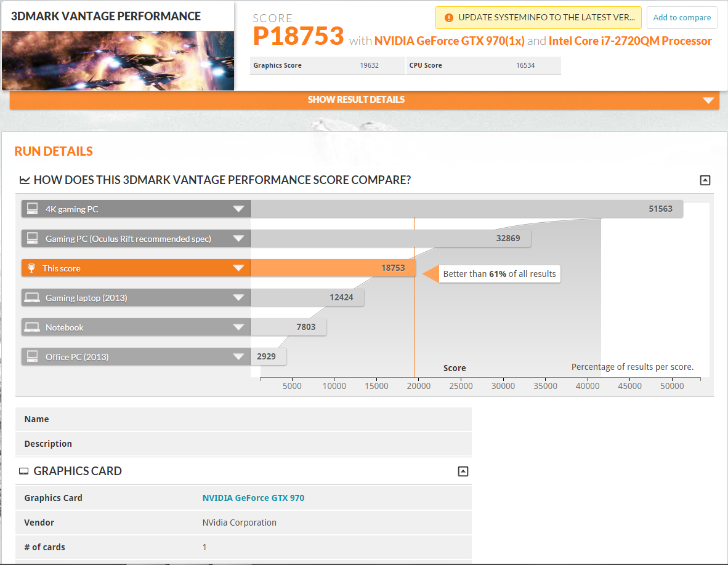
Task: Click the Oculus Rift Gaming PC monitor icon
Action: click(33, 238)
